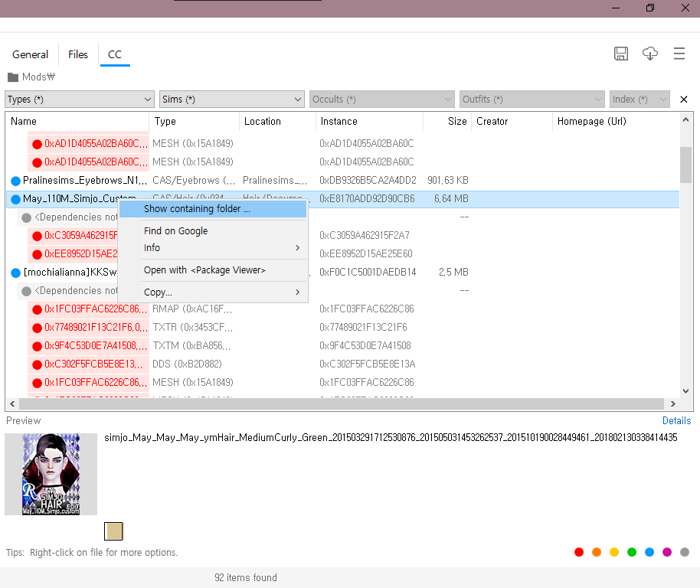Click red dot beside 0x9F4C53D0E7A41508 row
This screenshot has height=588, width=700.
(37, 346)
